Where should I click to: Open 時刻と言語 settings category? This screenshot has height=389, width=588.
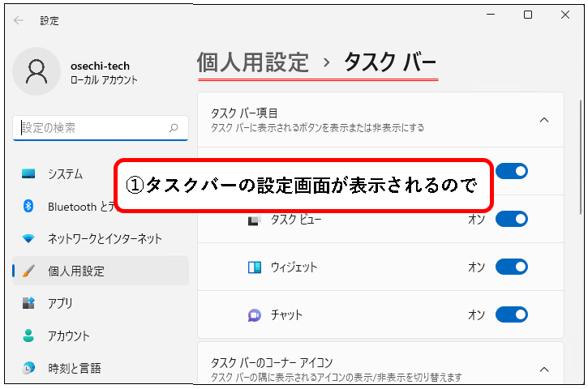click(100, 368)
